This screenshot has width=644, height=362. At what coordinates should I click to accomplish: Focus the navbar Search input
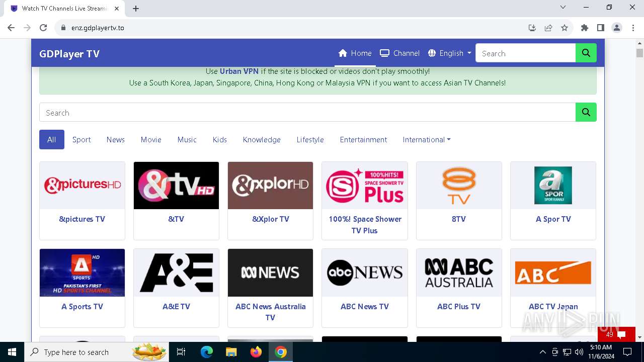click(x=525, y=53)
